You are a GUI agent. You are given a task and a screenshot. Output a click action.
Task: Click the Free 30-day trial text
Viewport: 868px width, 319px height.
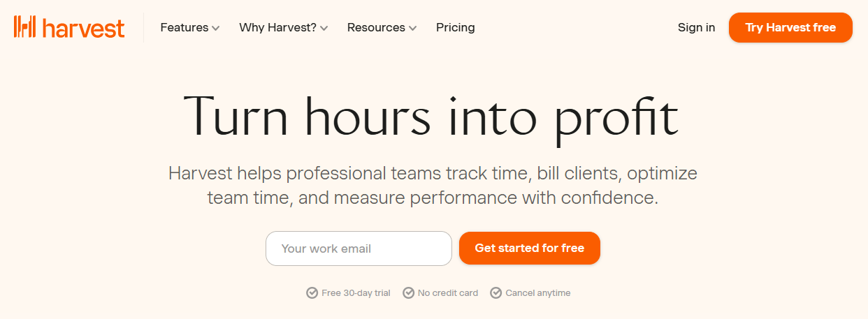pos(356,293)
